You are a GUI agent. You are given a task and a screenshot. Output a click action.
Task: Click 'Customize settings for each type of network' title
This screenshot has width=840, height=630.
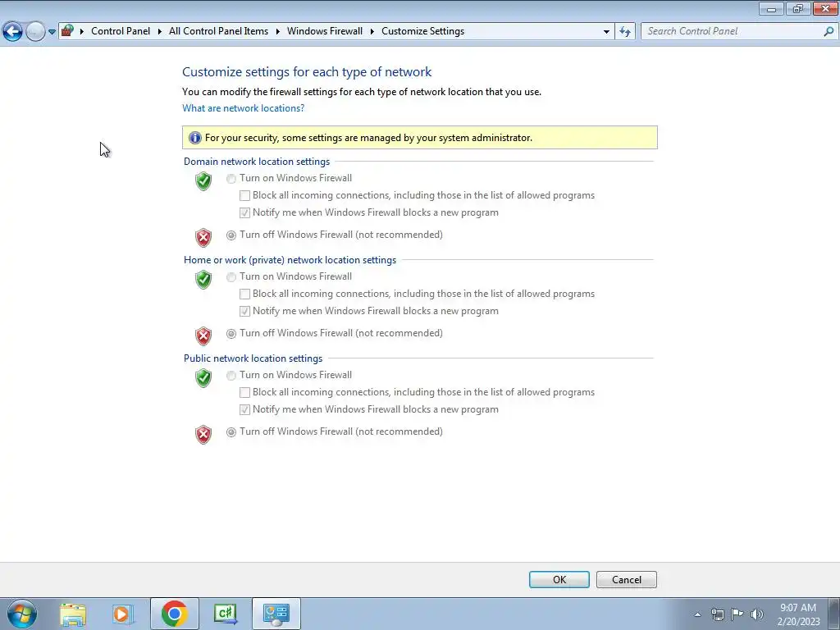pyautogui.click(x=307, y=72)
